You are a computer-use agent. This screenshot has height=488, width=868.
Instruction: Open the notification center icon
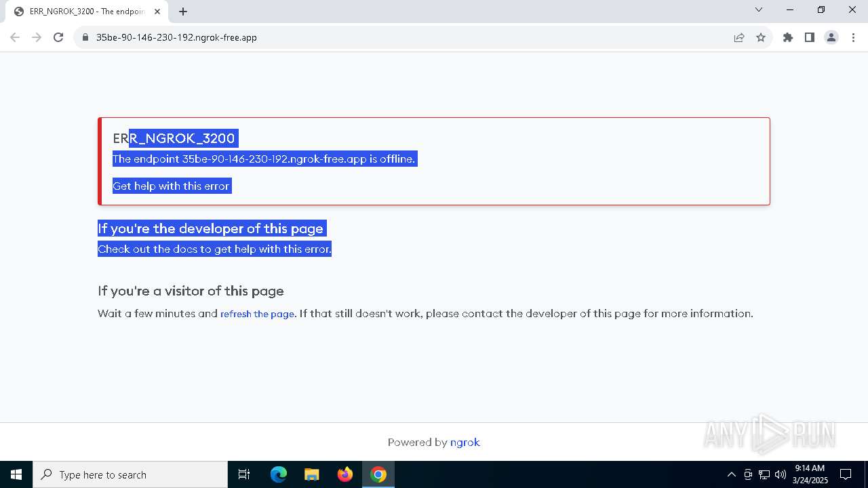[846, 474]
